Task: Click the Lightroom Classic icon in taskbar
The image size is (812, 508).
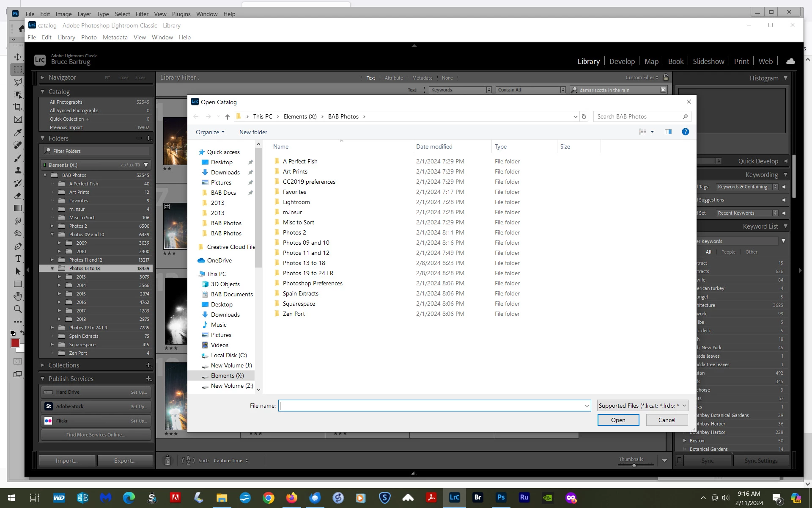Action: point(454,497)
